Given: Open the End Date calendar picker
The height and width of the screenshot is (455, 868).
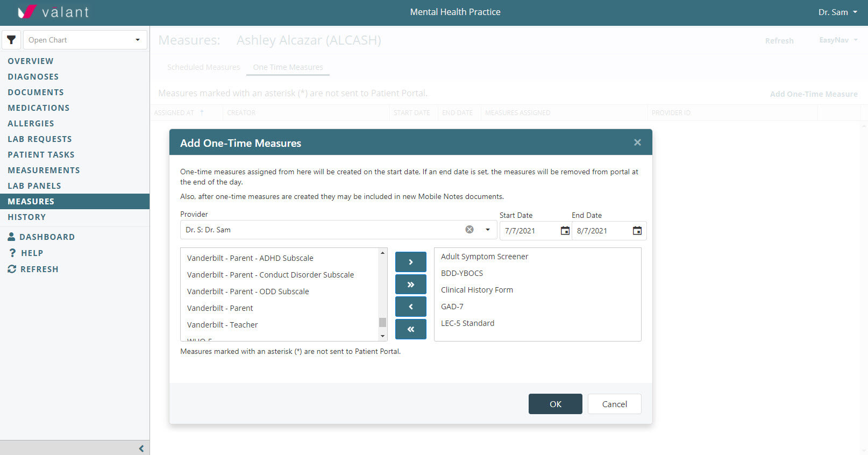Looking at the screenshot, I should pos(637,231).
